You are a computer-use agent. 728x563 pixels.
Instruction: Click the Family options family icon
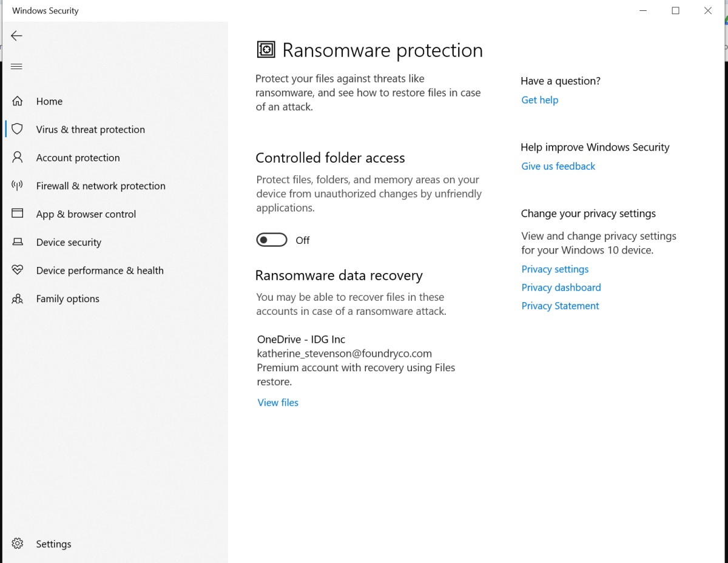[18, 298]
